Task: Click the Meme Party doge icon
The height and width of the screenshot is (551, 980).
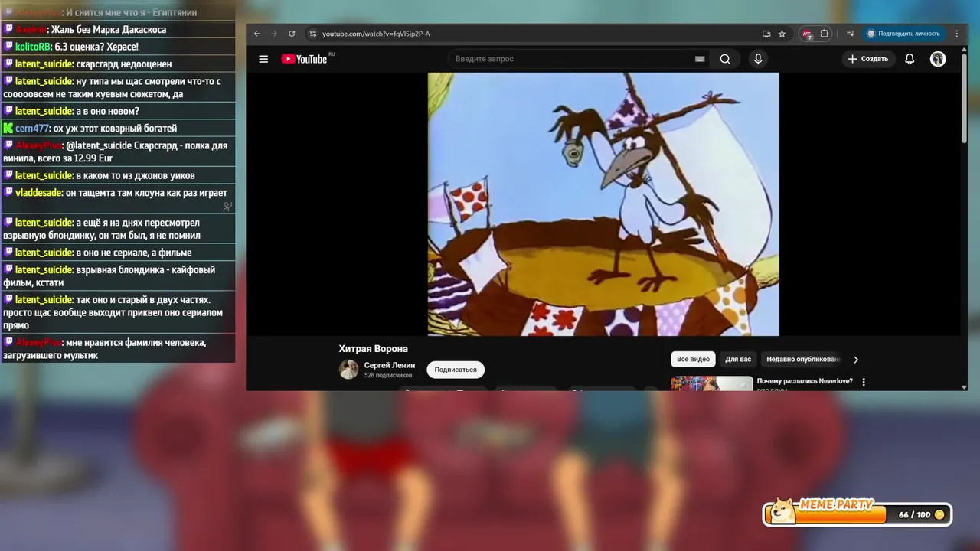Action: [782, 511]
